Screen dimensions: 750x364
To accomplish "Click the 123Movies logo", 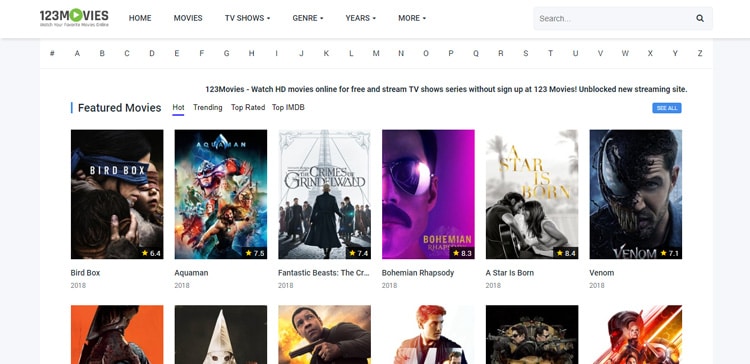I will pyautogui.click(x=74, y=18).
